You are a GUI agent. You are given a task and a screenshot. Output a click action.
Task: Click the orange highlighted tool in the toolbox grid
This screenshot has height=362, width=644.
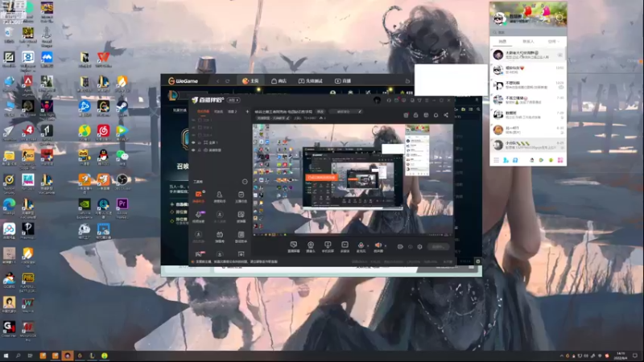click(x=198, y=195)
